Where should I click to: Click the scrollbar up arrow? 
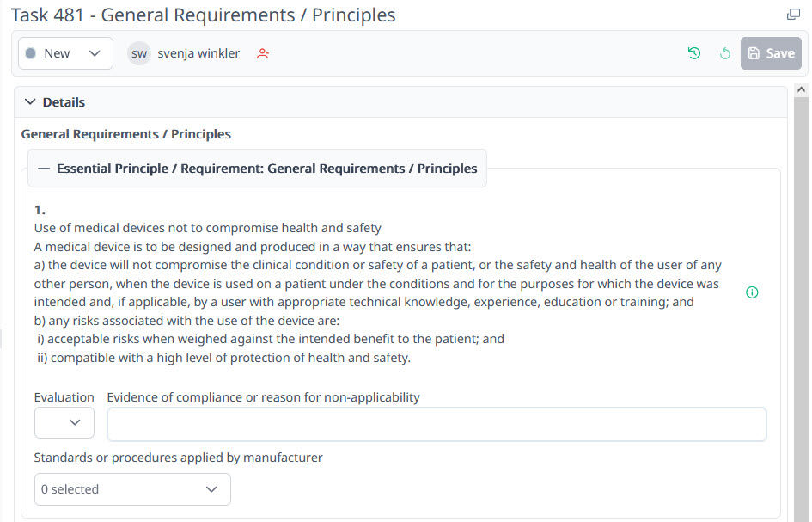(x=802, y=89)
